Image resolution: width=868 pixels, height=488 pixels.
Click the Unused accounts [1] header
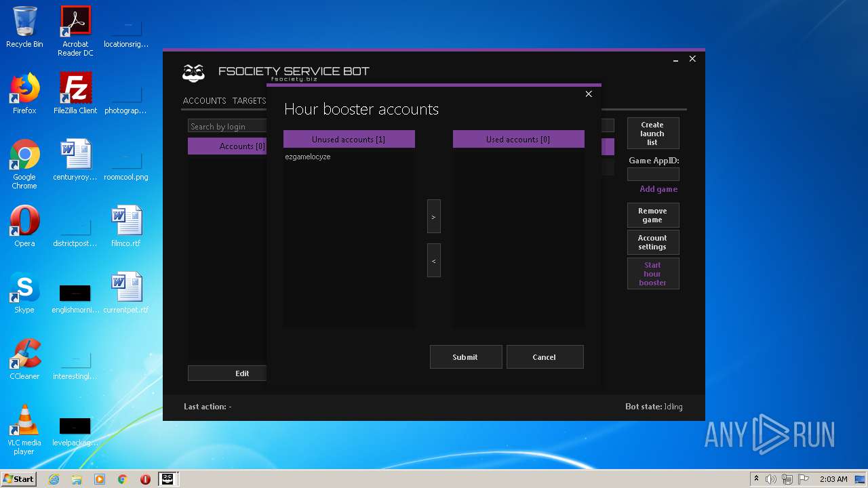click(349, 139)
